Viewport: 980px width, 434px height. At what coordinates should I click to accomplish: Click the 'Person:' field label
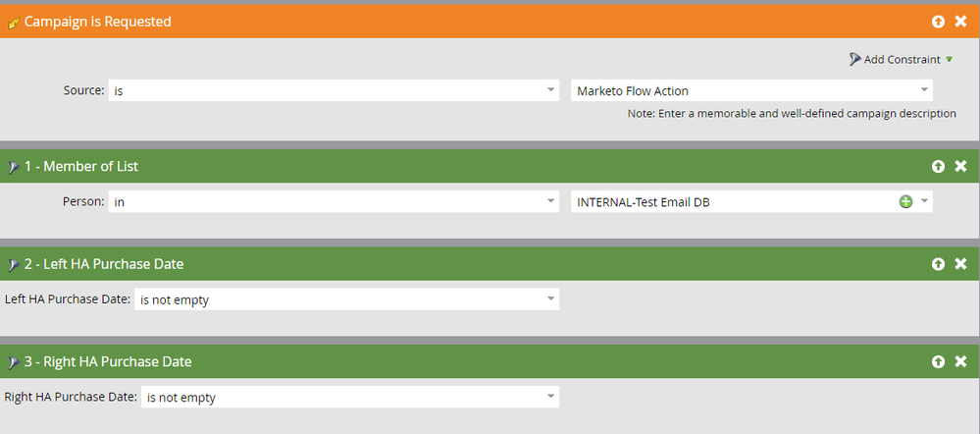[x=83, y=201]
